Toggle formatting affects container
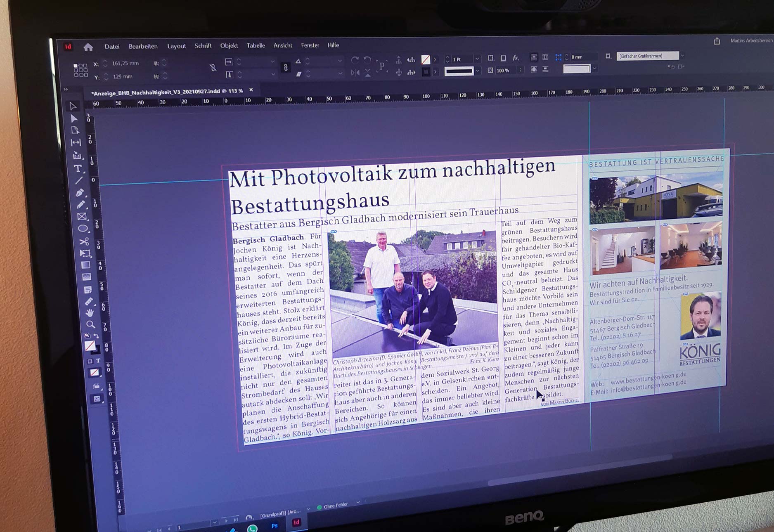Image resolution: width=774 pixels, height=532 pixels. point(90,361)
